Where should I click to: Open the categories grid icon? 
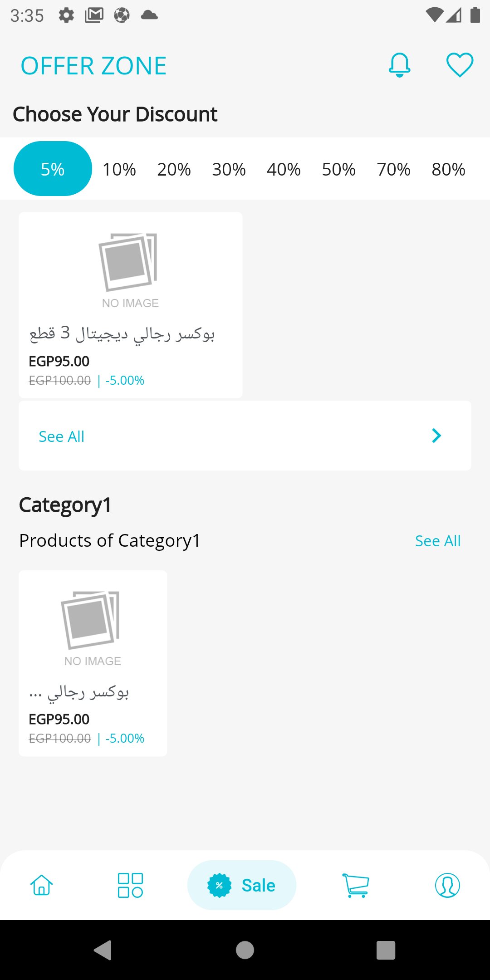pyautogui.click(x=130, y=885)
